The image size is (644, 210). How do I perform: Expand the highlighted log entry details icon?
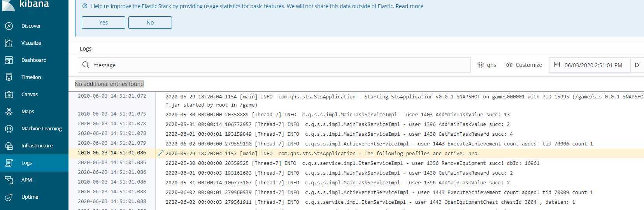[x=160, y=153]
